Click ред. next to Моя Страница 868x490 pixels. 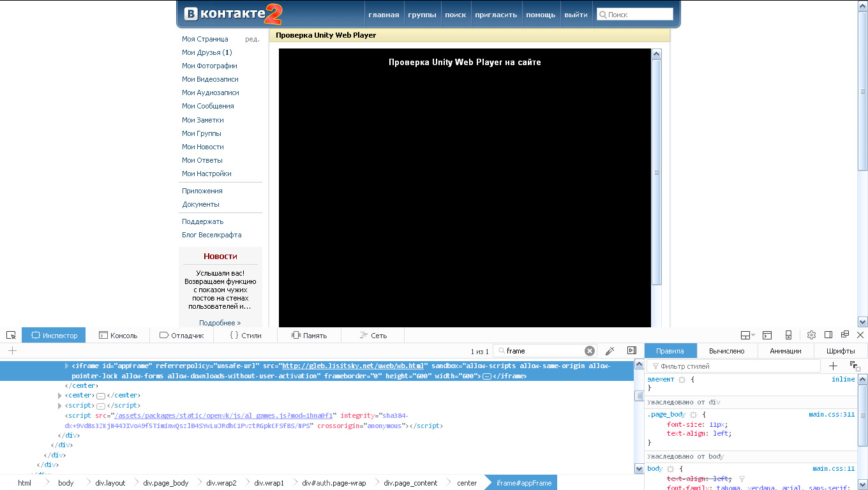coord(252,39)
